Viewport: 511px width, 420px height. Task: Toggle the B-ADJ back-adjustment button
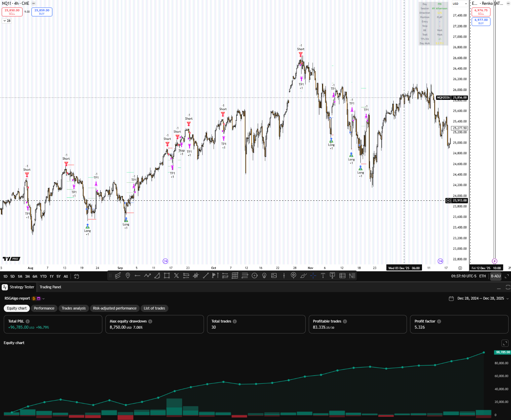[496, 276]
